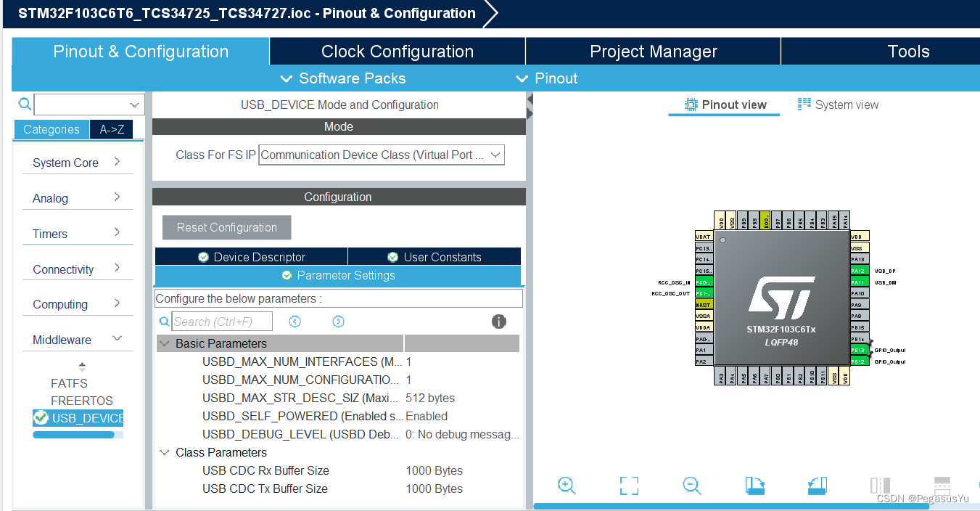The image size is (980, 511).
Task: Zoom in on the pinout view
Action: [x=567, y=486]
